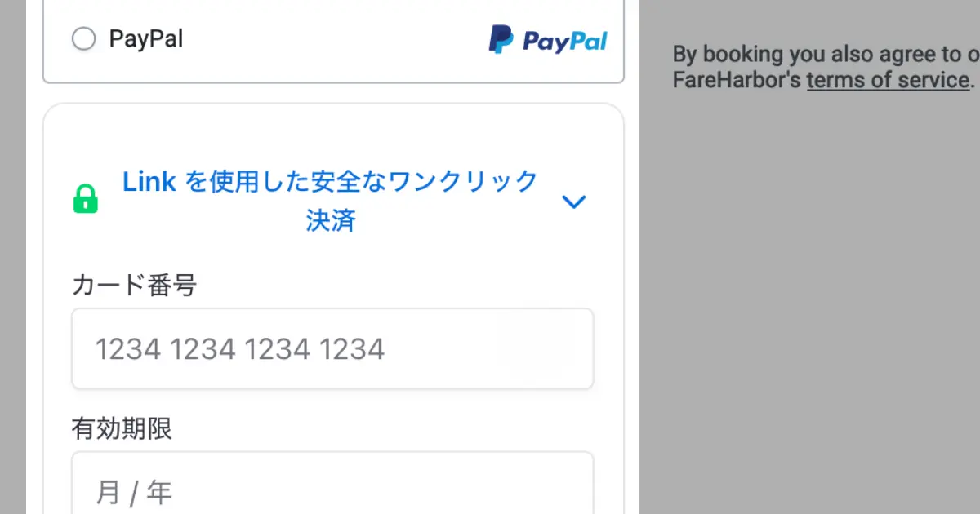Click the 決済 text under Link heading

[x=330, y=221]
